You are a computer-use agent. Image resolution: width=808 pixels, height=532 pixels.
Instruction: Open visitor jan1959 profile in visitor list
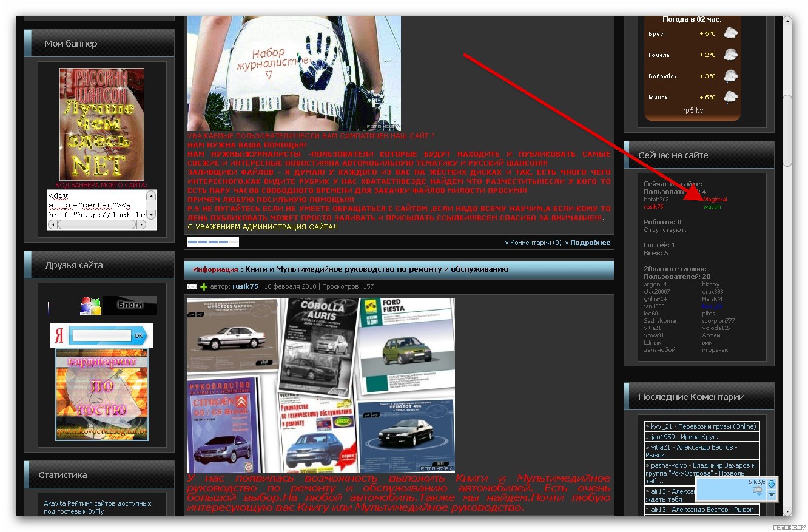tap(654, 306)
